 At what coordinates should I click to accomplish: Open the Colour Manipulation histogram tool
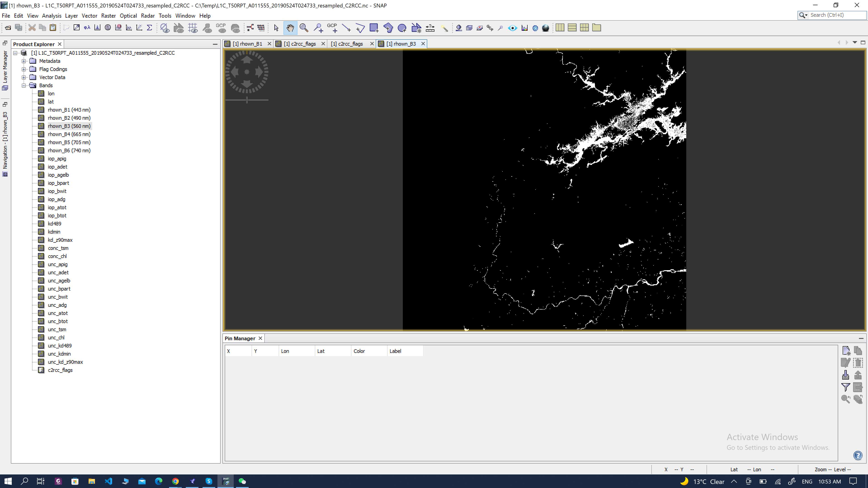(x=524, y=28)
